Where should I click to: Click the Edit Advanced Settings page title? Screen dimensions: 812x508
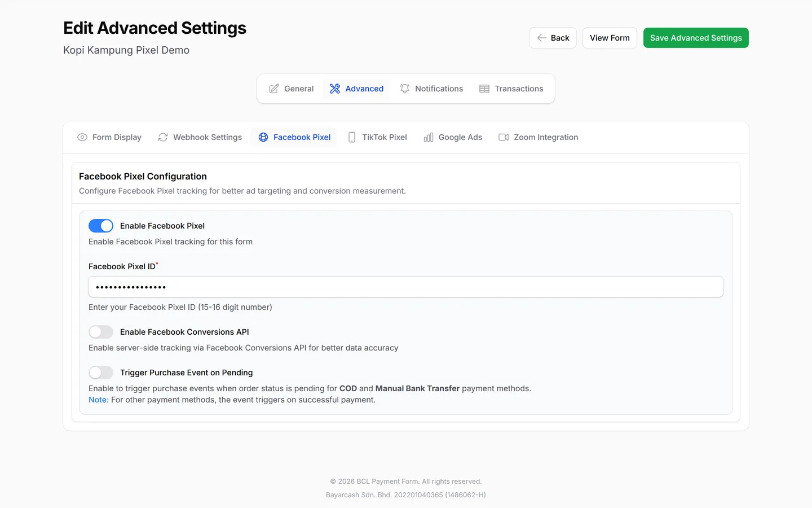[x=155, y=28]
